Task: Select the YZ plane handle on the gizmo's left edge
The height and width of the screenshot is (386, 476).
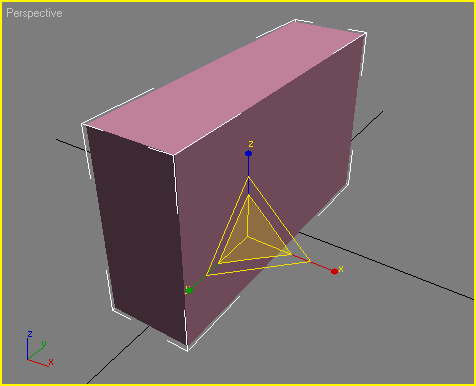Action: pos(228,225)
